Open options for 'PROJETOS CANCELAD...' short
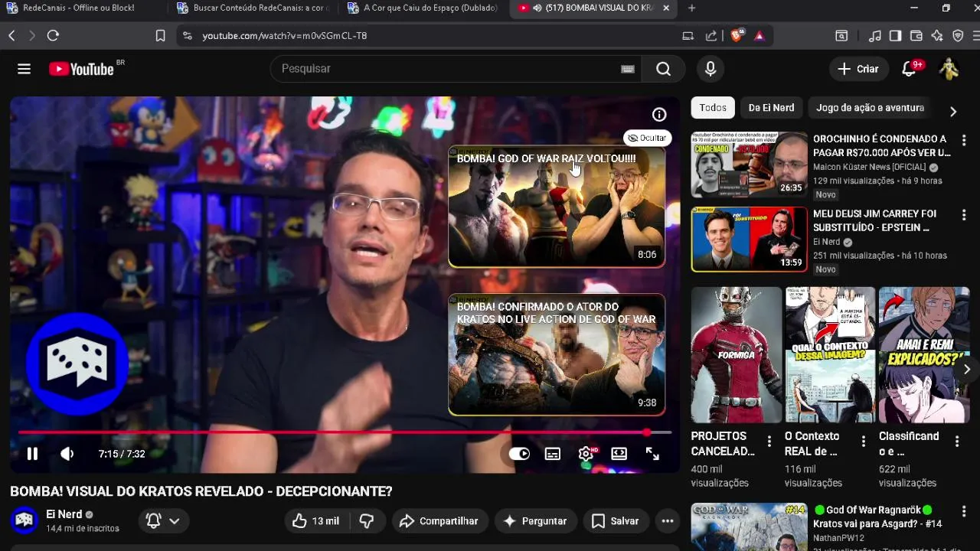 click(x=769, y=442)
